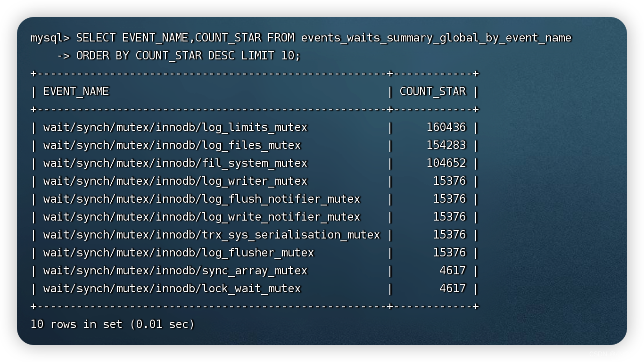
Task: Click the count value 154283
Action: point(446,145)
